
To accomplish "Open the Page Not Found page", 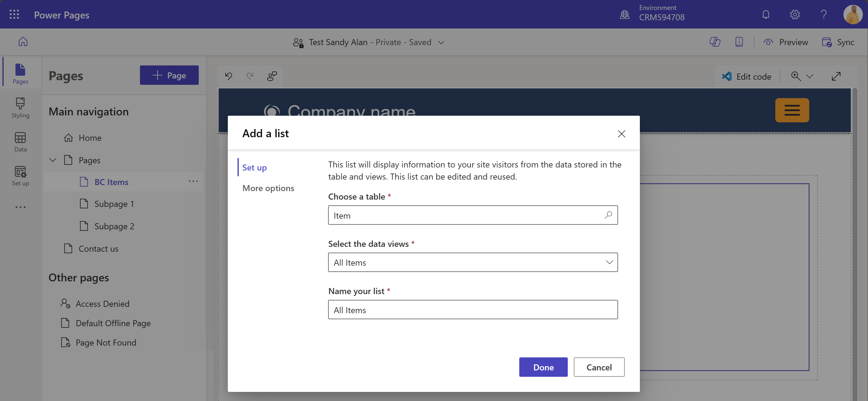I will (x=106, y=342).
